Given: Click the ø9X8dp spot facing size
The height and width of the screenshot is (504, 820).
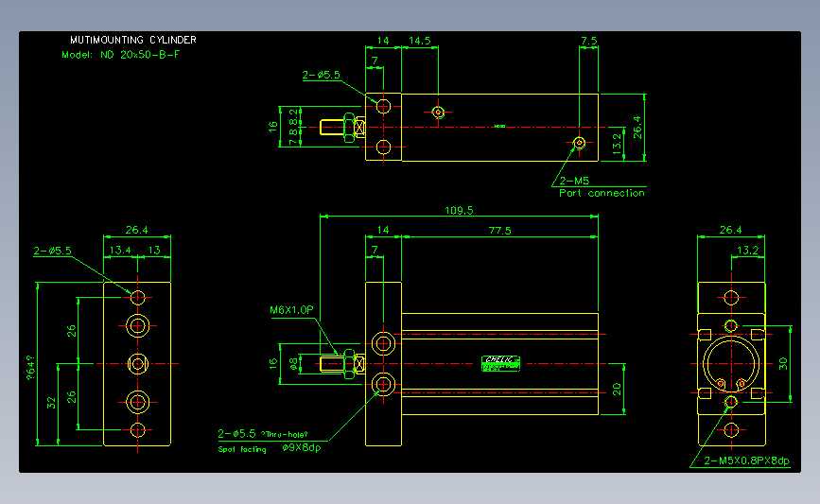Looking at the screenshot, I should 301,447.
